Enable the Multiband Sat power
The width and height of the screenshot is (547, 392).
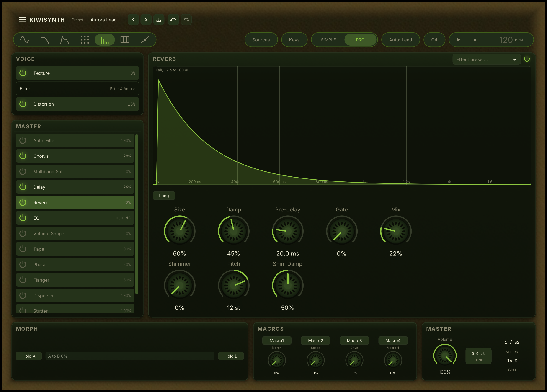[23, 172]
